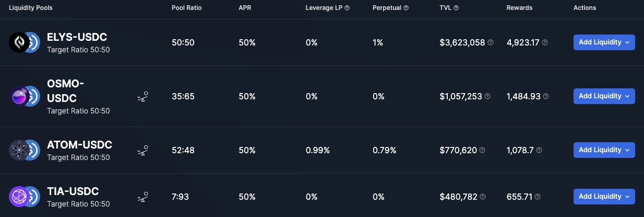644x217 pixels.
Task: Click the imbalance scale icon for TIA-USDC
Action: pyautogui.click(x=142, y=197)
